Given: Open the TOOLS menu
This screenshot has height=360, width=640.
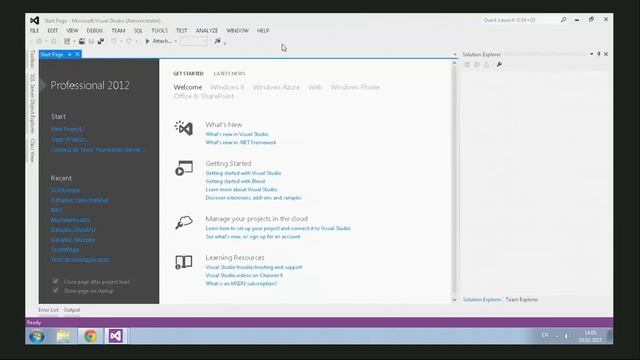Looking at the screenshot, I should tap(160, 31).
